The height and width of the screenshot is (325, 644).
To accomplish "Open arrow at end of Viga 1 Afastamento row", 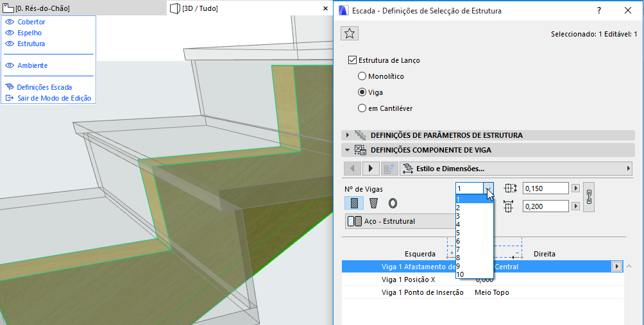I will (617, 266).
